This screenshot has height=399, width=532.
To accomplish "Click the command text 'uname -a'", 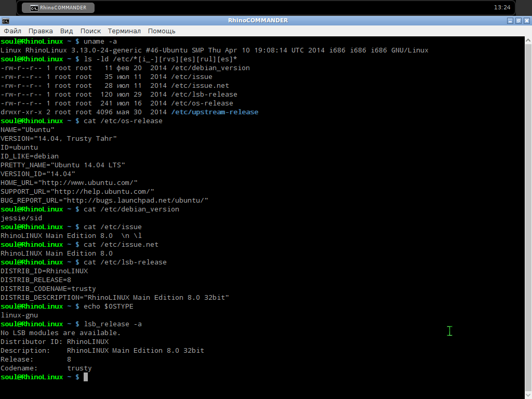I will pyautogui.click(x=100, y=41).
